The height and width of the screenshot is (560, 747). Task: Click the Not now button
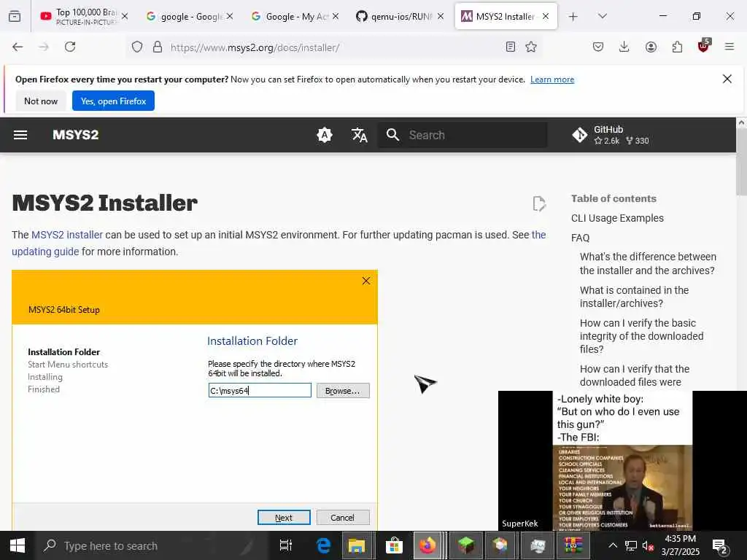point(41,101)
